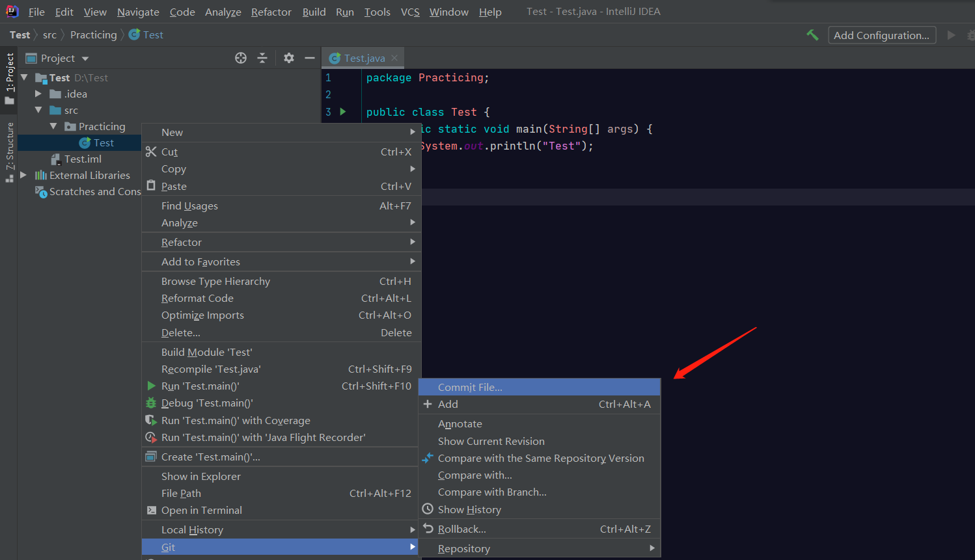975x560 pixels.
Task: Open the Tools menu
Action: [378, 12]
